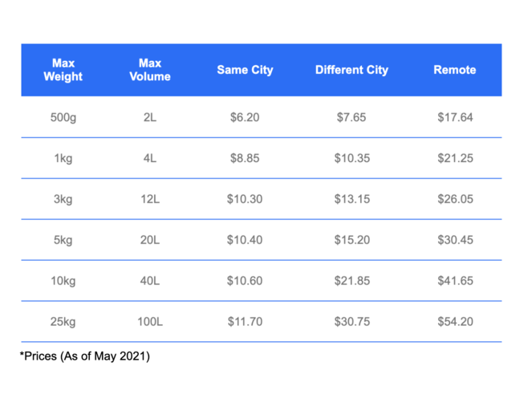
Task: Select the 5kg weight cell
Action: [x=63, y=240]
